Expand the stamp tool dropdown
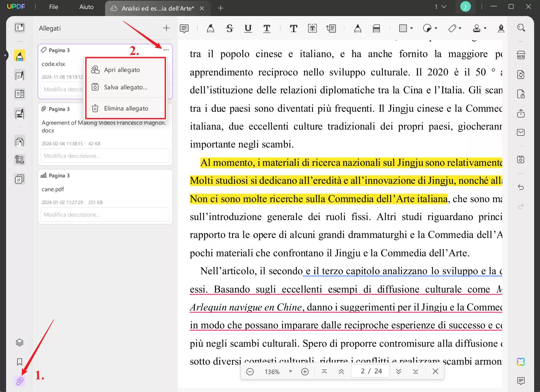The width and height of the screenshot is (540, 392). (x=485, y=28)
